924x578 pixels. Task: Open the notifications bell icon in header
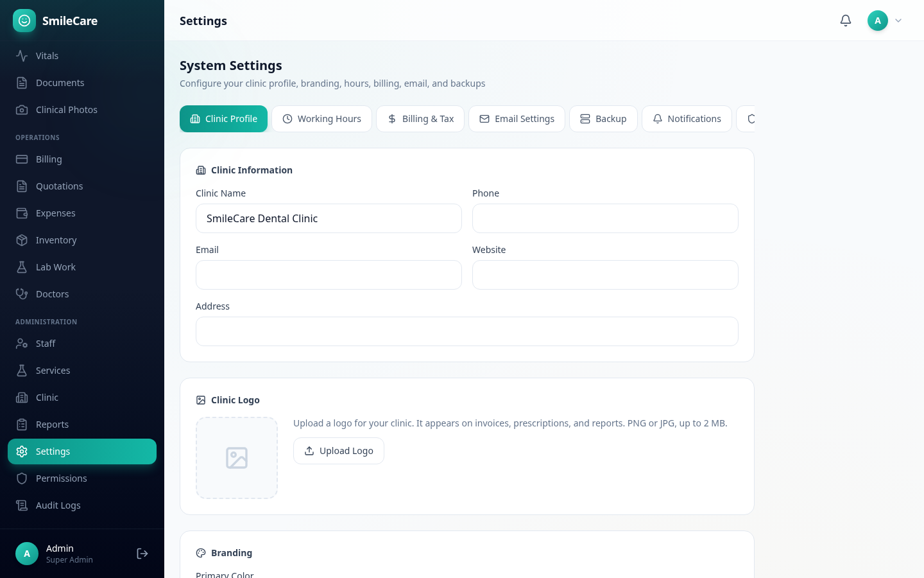pos(846,21)
